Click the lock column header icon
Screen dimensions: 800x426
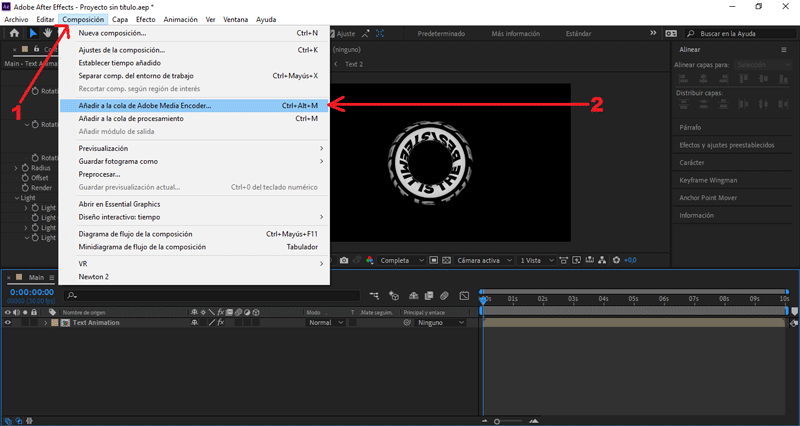[34, 312]
